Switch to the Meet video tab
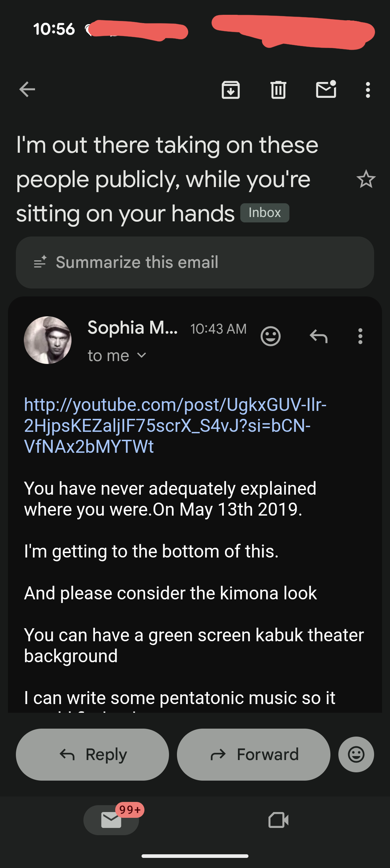390x868 pixels. [278, 820]
